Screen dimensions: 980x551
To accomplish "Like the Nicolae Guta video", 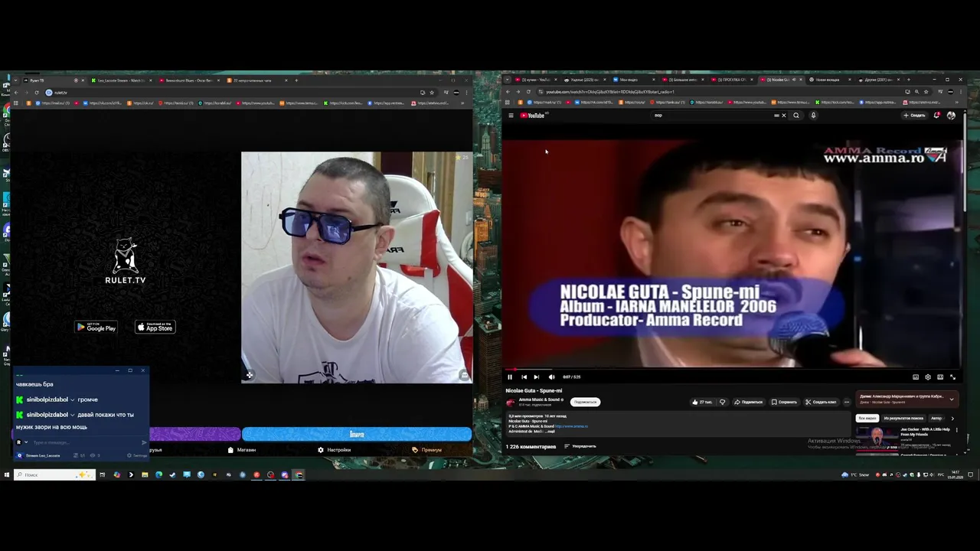I will pos(701,402).
